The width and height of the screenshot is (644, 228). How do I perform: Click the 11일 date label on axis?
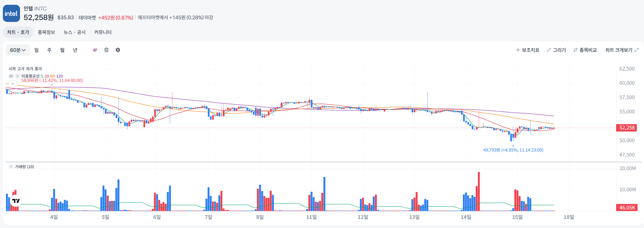coord(312,217)
